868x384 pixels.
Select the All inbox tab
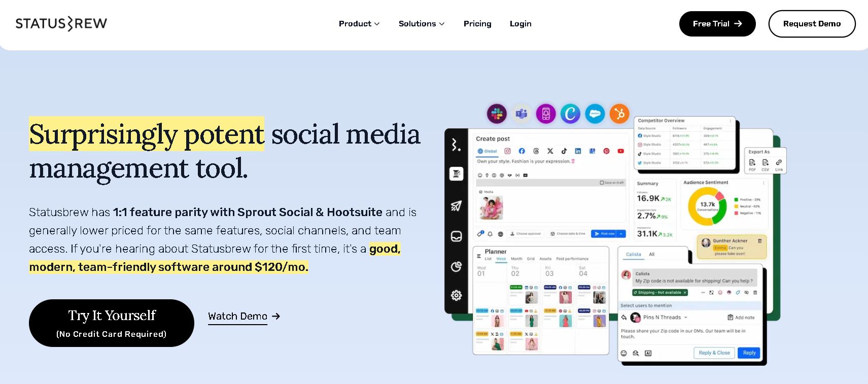(x=652, y=255)
